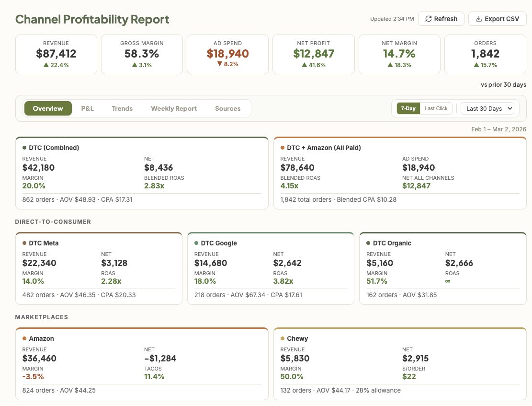
Task: Click the dot indicator beside DTC (Combined)
Action: coord(25,148)
